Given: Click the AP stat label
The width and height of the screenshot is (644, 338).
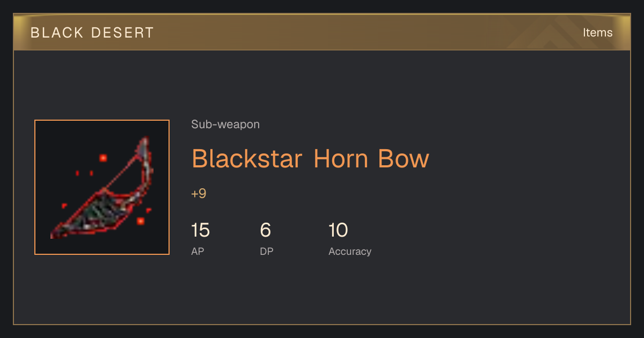Looking at the screenshot, I should coord(197,251).
